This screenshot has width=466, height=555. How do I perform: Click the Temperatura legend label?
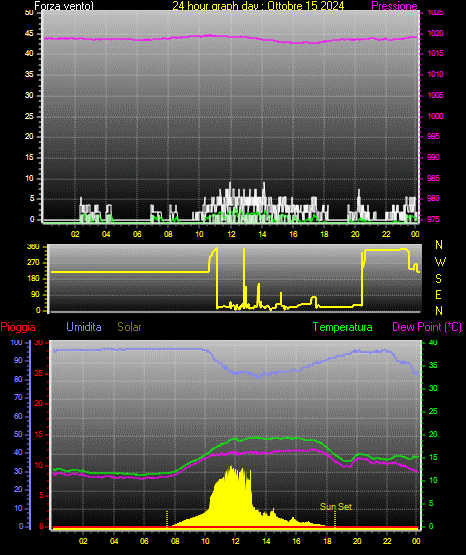(343, 327)
